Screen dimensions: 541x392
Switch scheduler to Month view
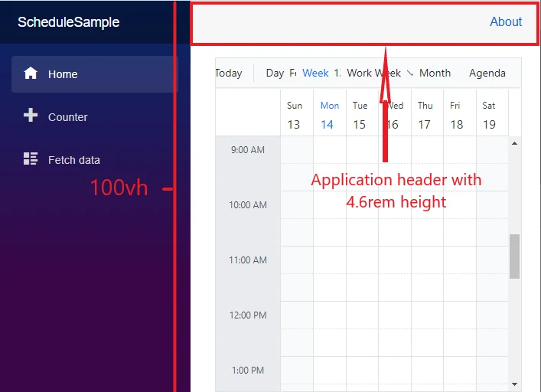(x=435, y=73)
